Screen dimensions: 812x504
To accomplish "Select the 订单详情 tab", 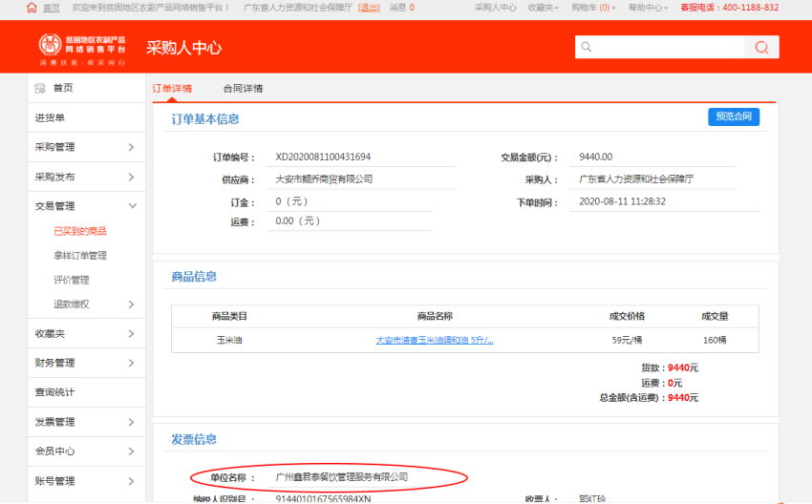I will point(172,89).
